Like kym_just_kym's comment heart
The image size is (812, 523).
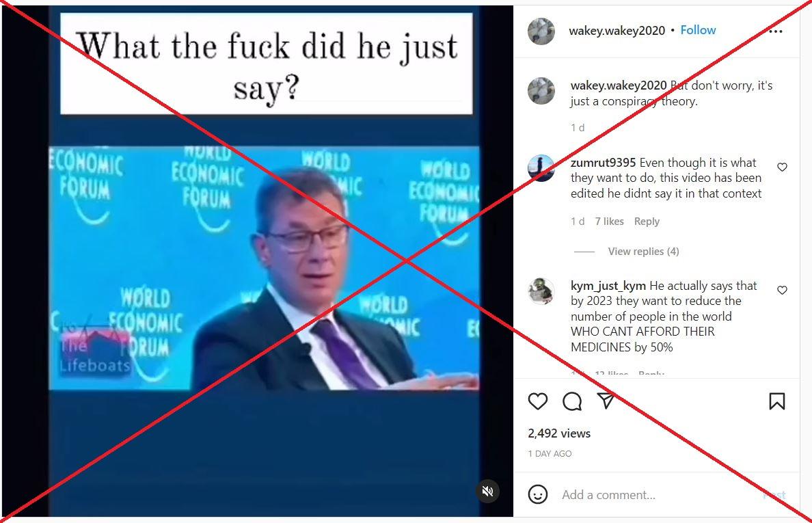[x=782, y=290]
